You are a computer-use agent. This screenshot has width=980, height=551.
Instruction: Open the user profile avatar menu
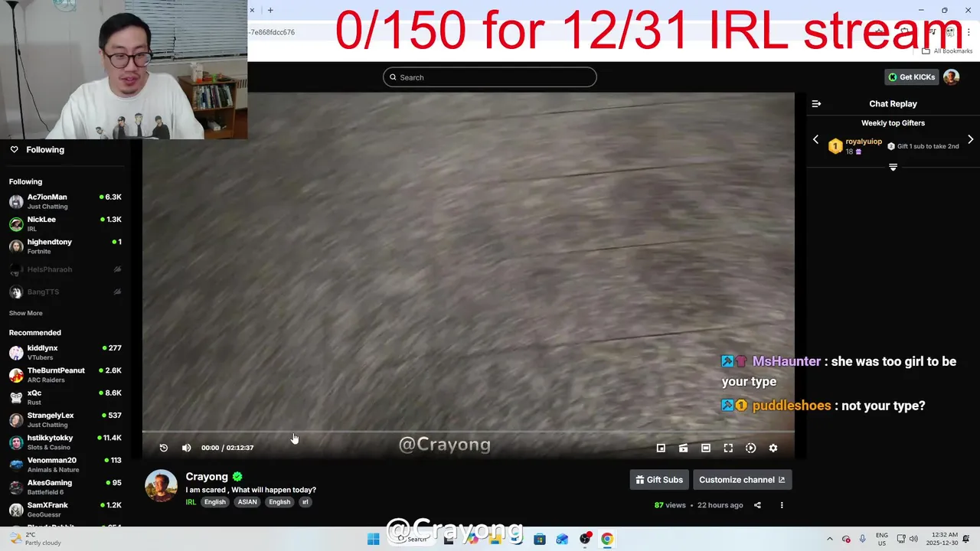point(951,77)
